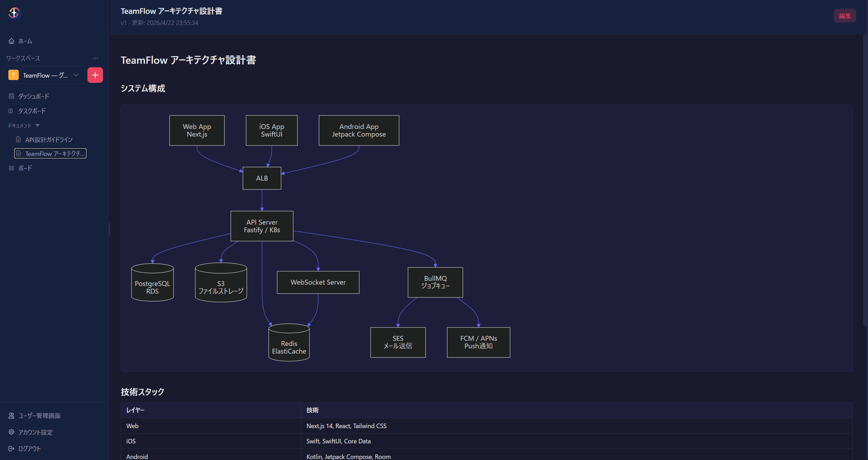This screenshot has height=460, width=868.
Task: Click the ログアウト logout icon
Action: coord(11,448)
